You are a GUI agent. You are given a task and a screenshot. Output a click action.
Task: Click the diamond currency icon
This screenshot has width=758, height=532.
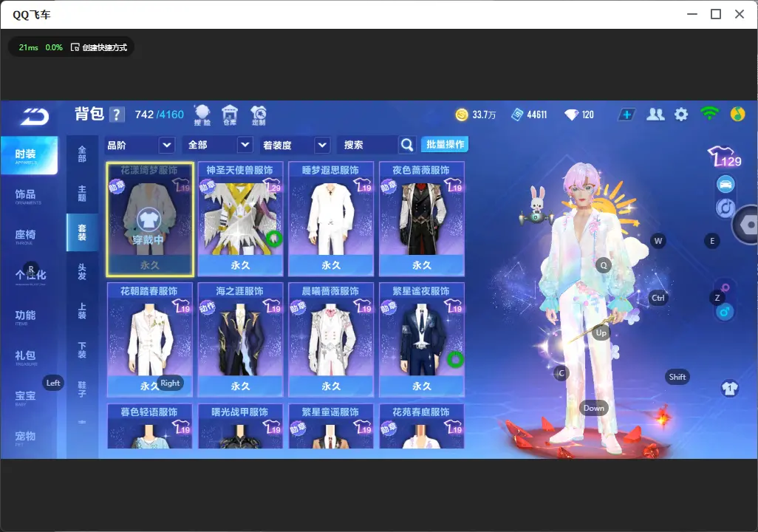point(571,115)
